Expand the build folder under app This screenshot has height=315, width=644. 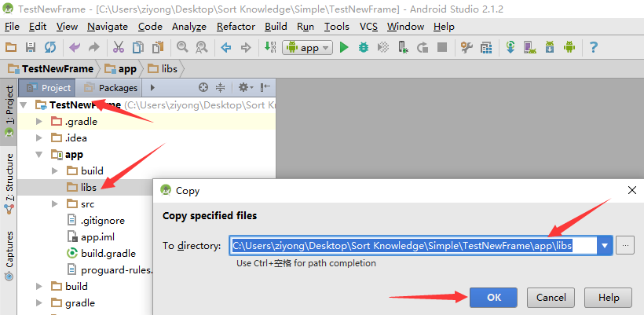[55, 170]
